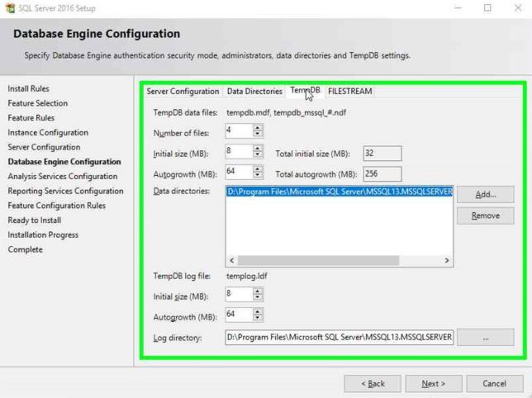
Task: Select the D:\Program Files data directory entry
Action: tap(340, 192)
